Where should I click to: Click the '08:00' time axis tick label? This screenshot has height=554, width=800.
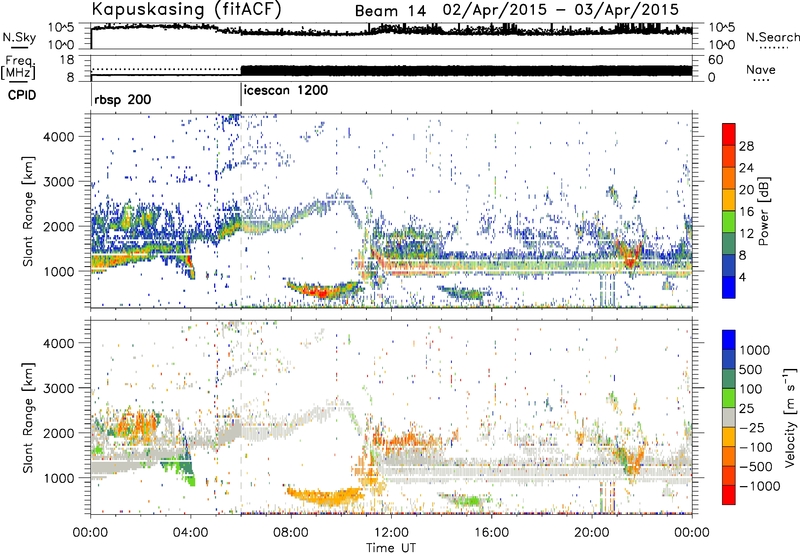pyautogui.click(x=291, y=533)
